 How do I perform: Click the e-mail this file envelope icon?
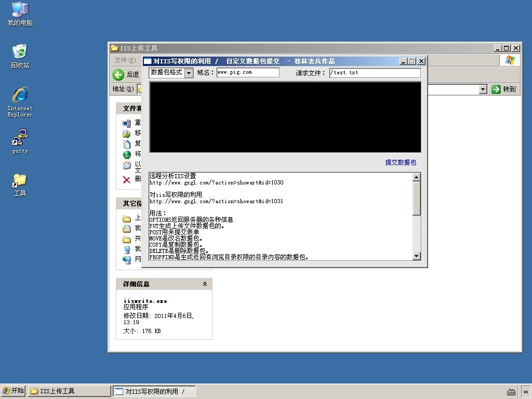pos(127,165)
